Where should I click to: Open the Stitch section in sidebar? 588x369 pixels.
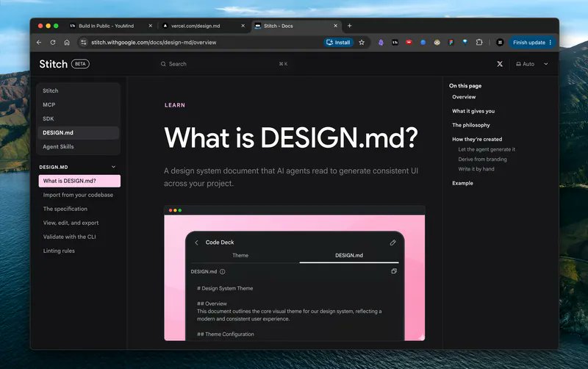tap(79, 90)
